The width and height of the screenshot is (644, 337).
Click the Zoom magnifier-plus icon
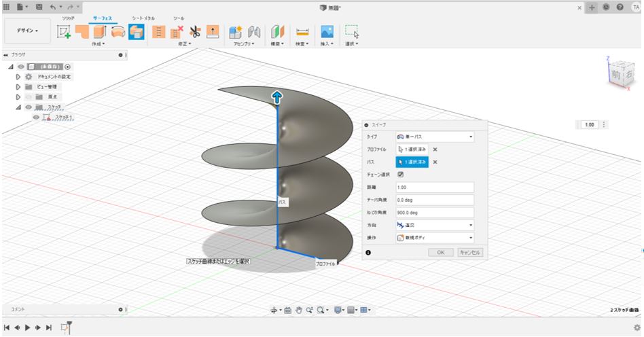[309, 311]
